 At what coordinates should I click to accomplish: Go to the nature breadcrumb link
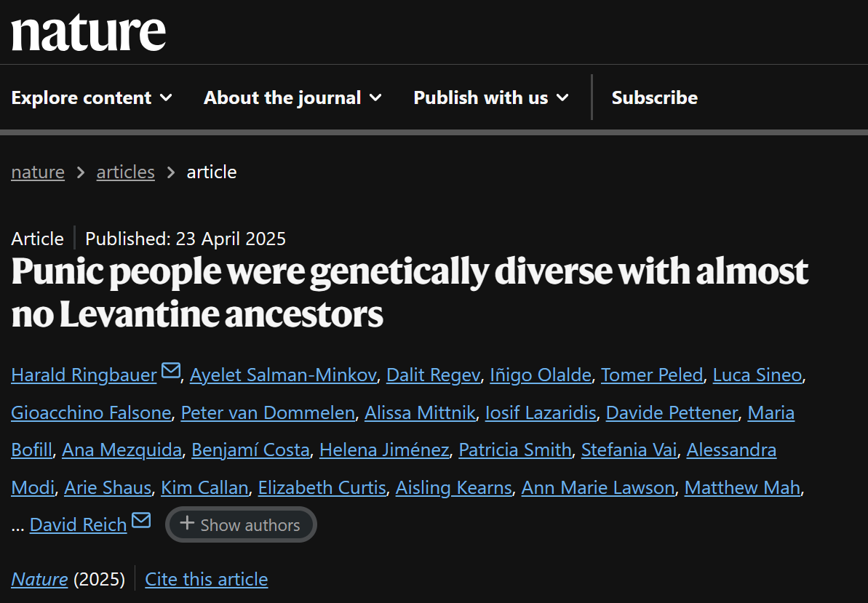[38, 172]
